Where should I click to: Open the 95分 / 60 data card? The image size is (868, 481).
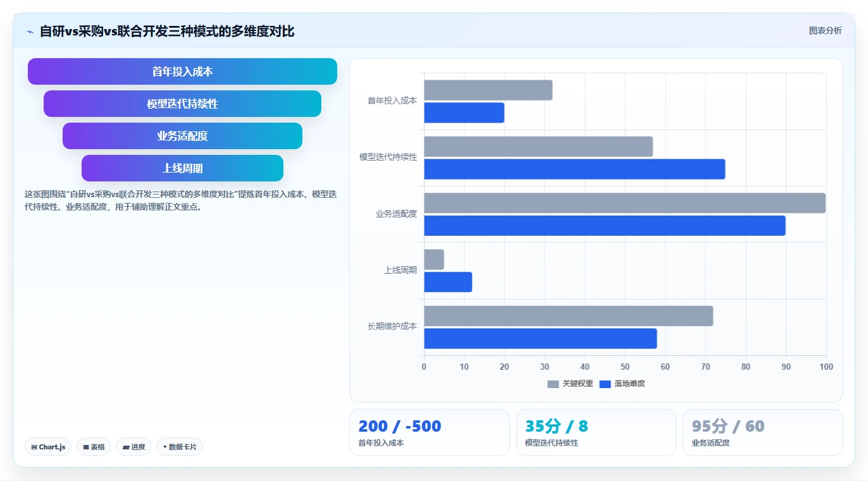click(x=762, y=432)
